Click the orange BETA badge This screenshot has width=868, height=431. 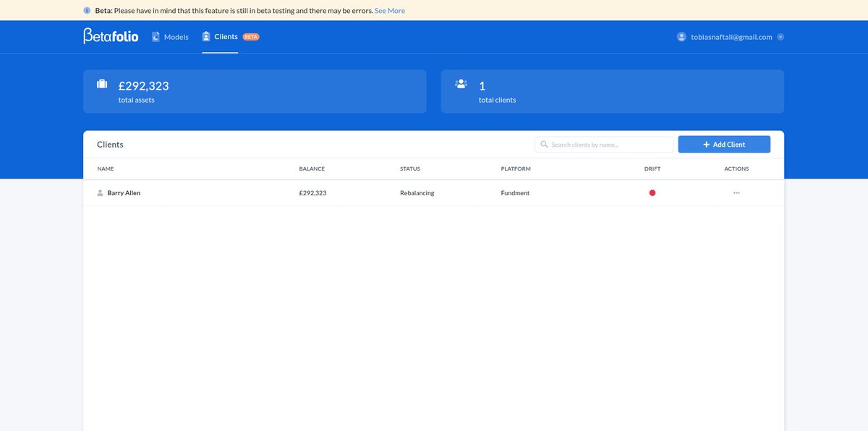[x=251, y=35]
